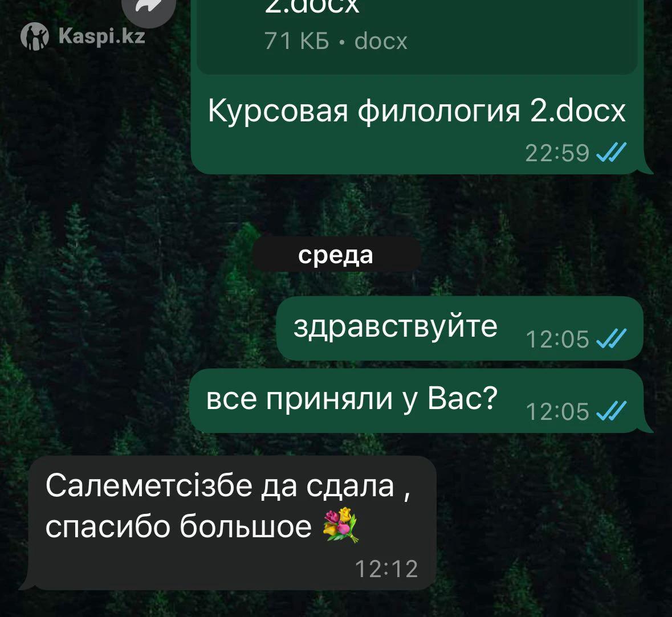
Task: Click read checkmarks on 'здравствуйте' message
Action: click(x=612, y=338)
